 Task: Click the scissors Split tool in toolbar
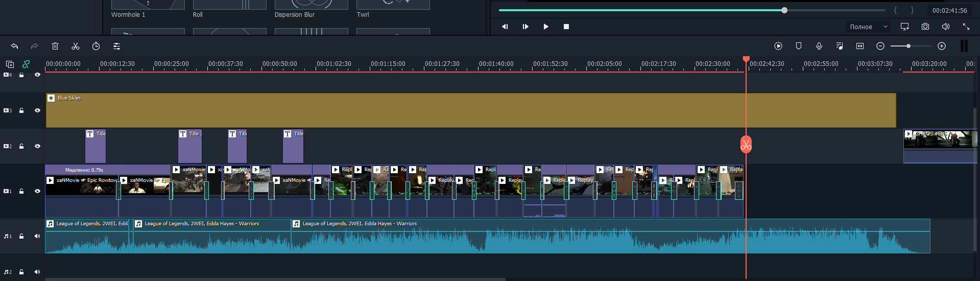tap(76, 46)
